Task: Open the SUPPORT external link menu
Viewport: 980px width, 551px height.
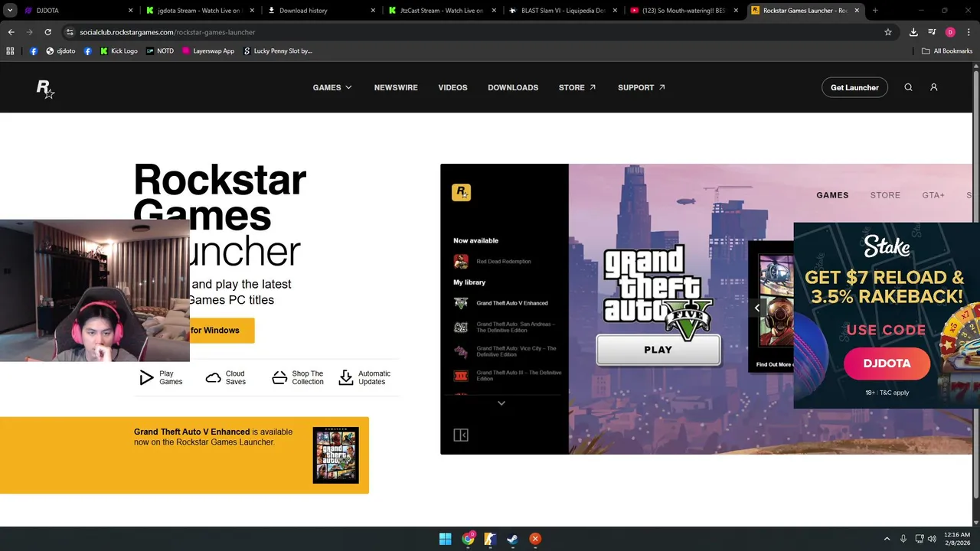Action: pyautogui.click(x=642, y=87)
